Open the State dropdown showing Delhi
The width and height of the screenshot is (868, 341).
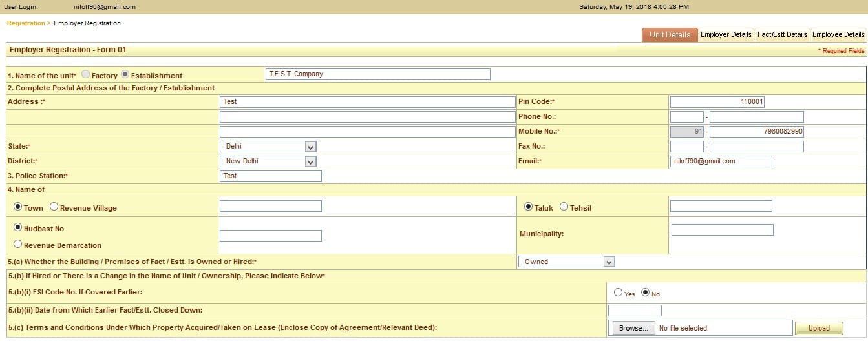(x=268, y=147)
